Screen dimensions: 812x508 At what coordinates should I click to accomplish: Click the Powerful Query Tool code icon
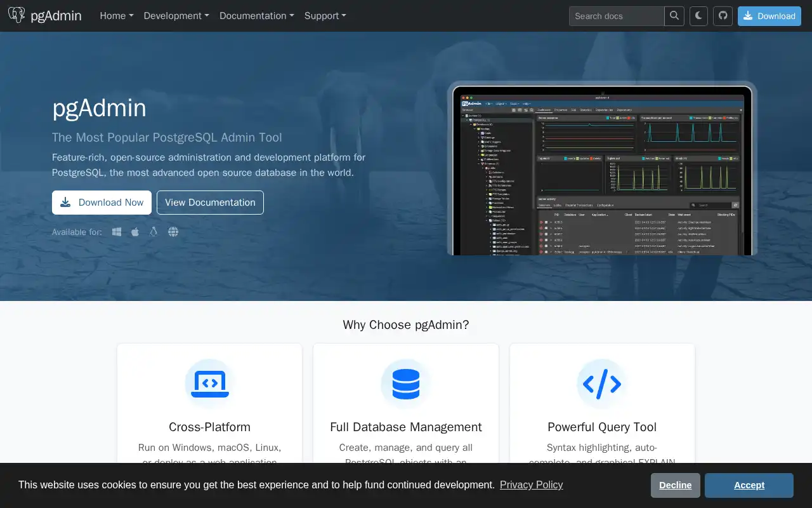tap(602, 384)
